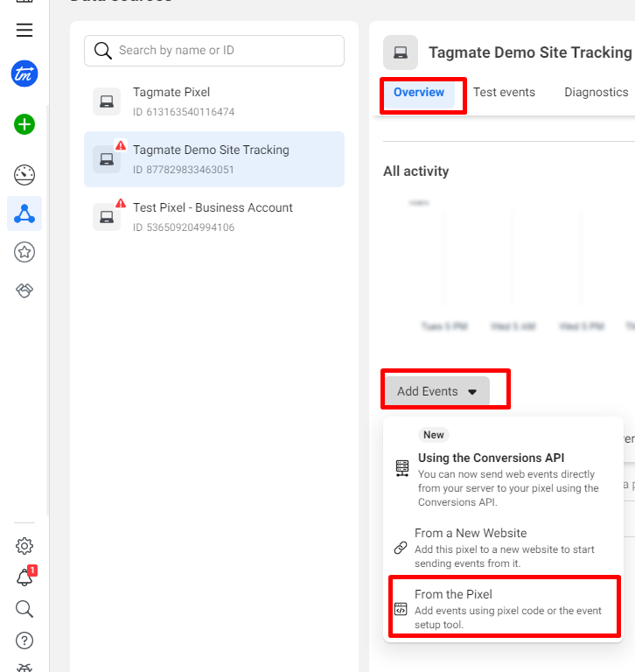This screenshot has width=635, height=672.
Task: Open the Custom conversions star icon
Action: (x=24, y=252)
